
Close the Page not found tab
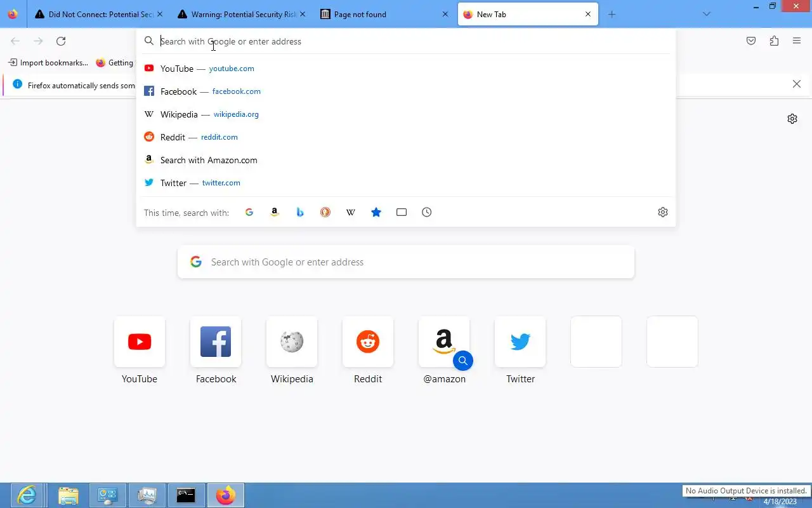pos(445,14)
